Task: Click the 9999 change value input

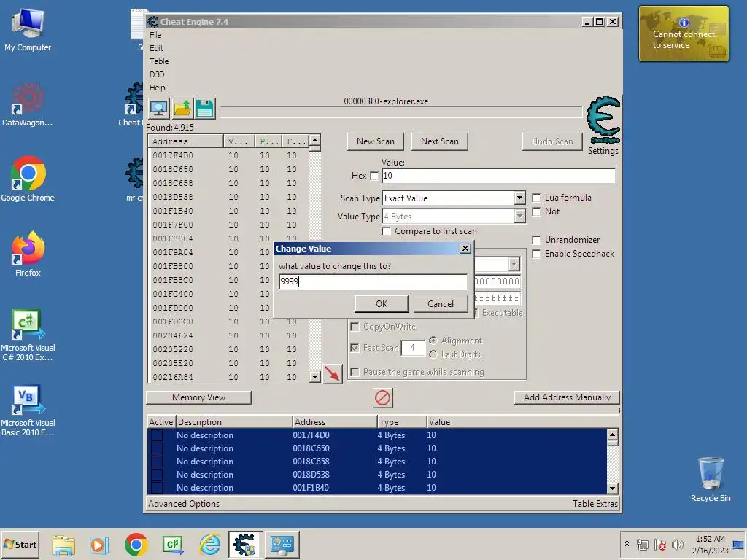Action: (x=373, y=281)
